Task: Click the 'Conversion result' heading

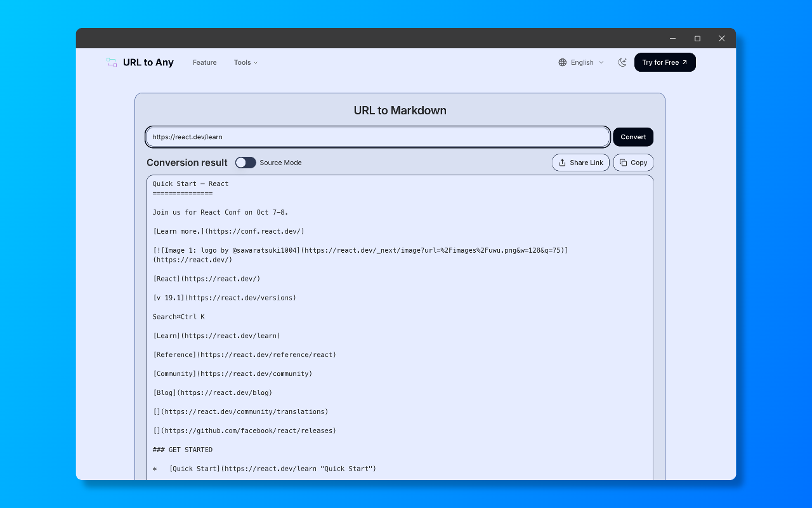Action: point(187,163)
